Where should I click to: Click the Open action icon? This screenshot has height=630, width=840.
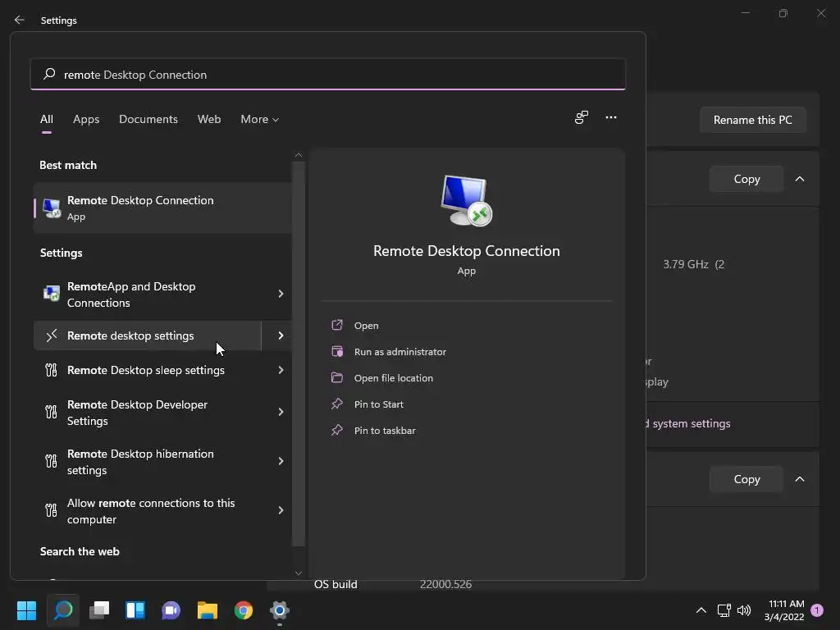337,325
